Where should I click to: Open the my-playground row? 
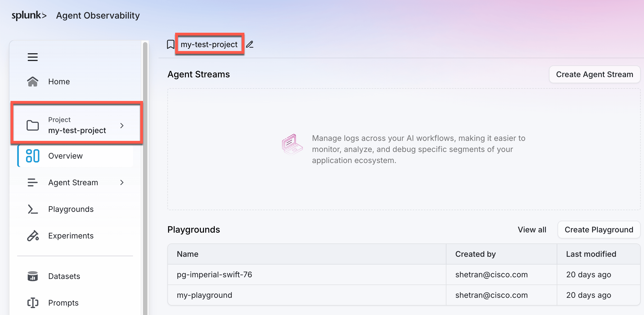coord(404,295)
